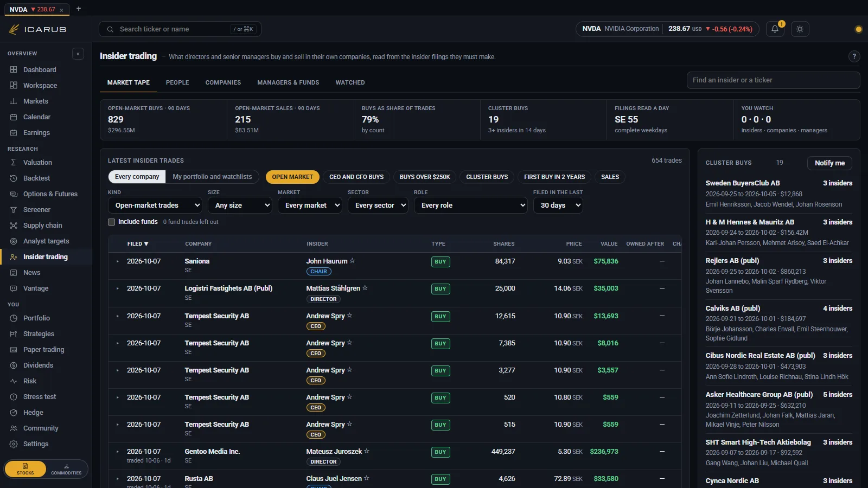
Task: Open Analyst targets sidebar item
Action: click(46, 241)
